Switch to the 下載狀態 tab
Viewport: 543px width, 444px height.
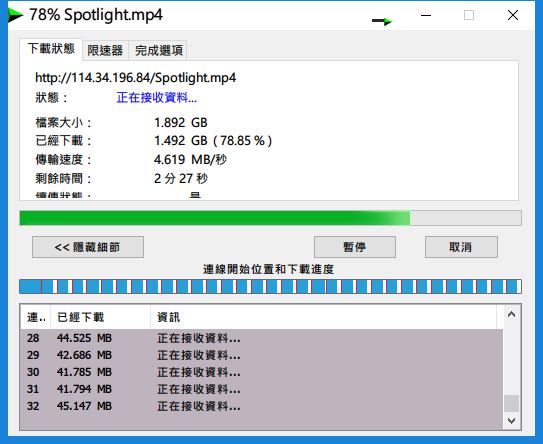[x=51, y=49]
